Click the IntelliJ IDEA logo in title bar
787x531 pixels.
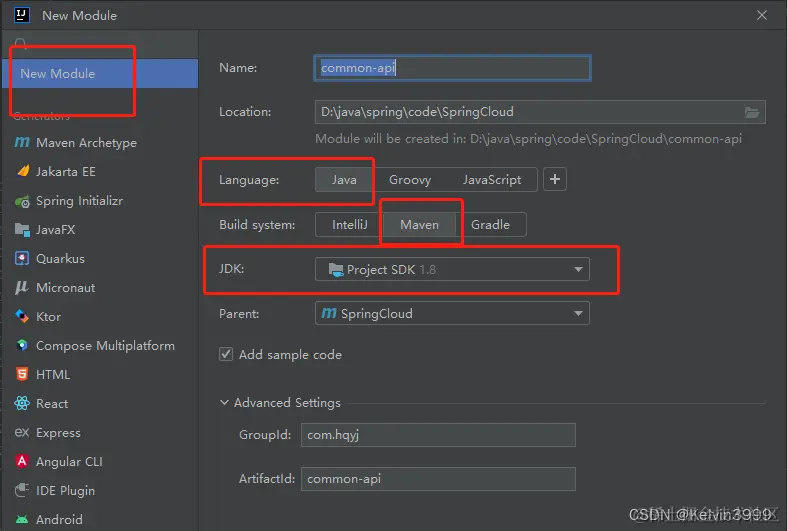(x=21, y=15)
